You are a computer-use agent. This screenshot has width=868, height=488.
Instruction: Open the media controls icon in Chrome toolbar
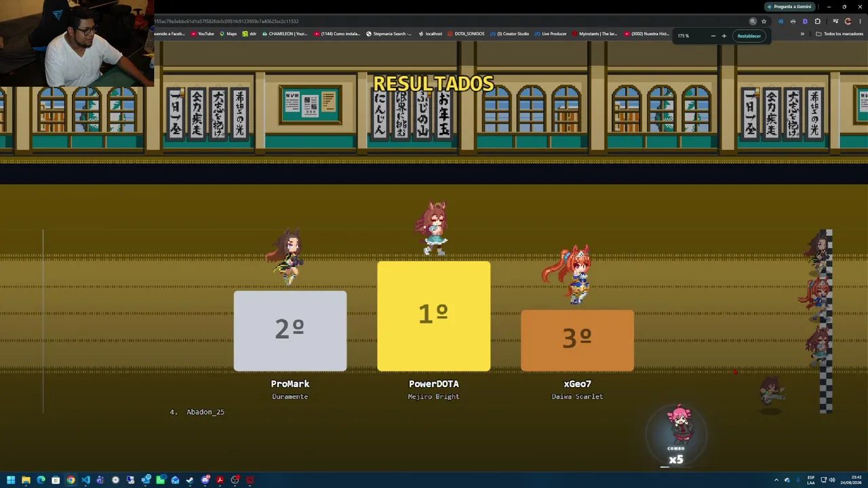(835, 21)
